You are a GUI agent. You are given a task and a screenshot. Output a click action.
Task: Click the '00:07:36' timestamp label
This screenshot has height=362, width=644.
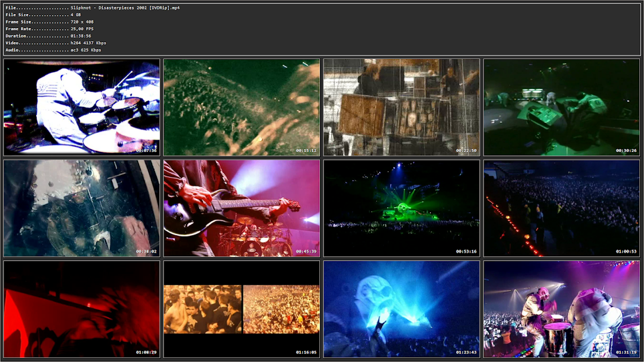(x=146, y=151)
